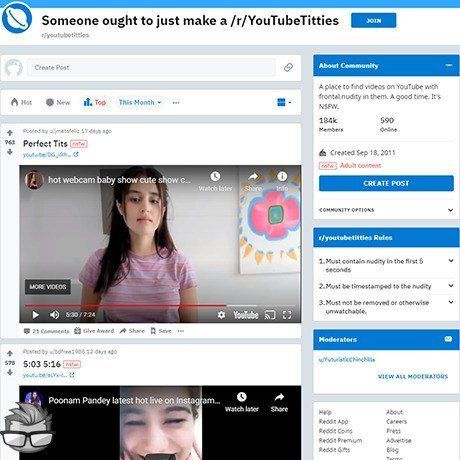460x460 pixels.
Task: Seek on the first video progress bar
Action: pyautogui.click(x=160, y=305)
